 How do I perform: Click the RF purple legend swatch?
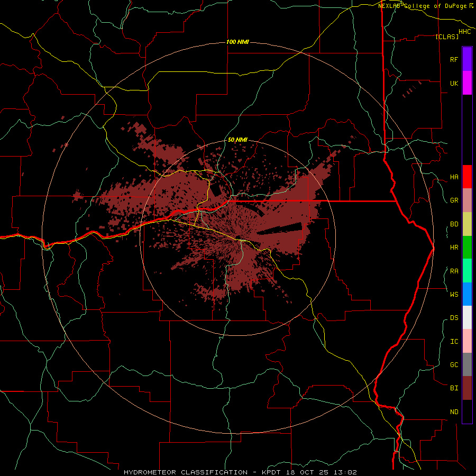[x=467, y=59]
